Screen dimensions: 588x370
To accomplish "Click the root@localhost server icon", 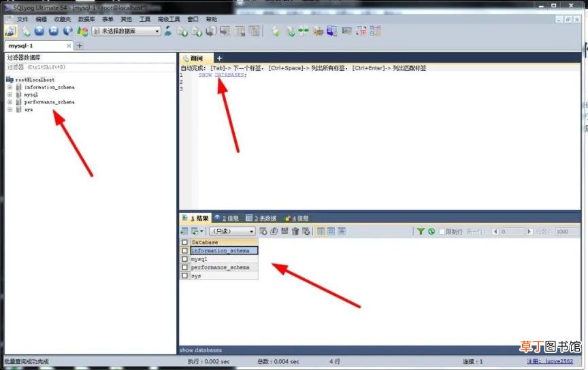I will pyautogui.click(x=10, y=80).
